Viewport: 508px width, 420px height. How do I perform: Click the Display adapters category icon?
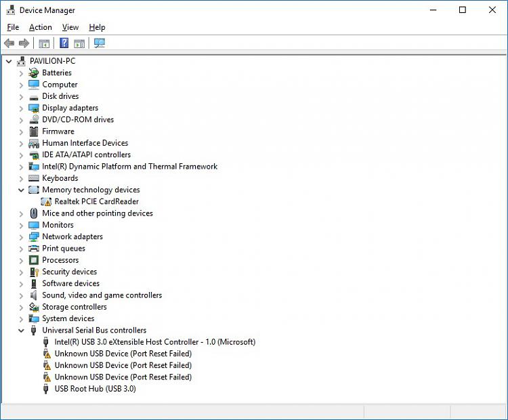(34, 108)
